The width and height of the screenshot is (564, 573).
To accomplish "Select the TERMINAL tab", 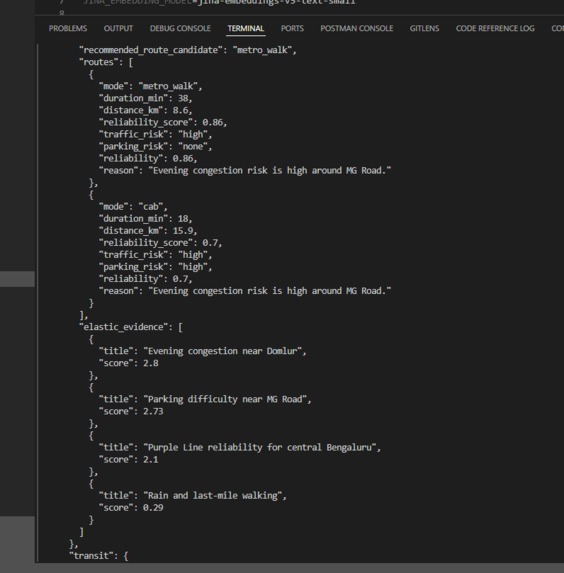I will click(x=246, y=29).
